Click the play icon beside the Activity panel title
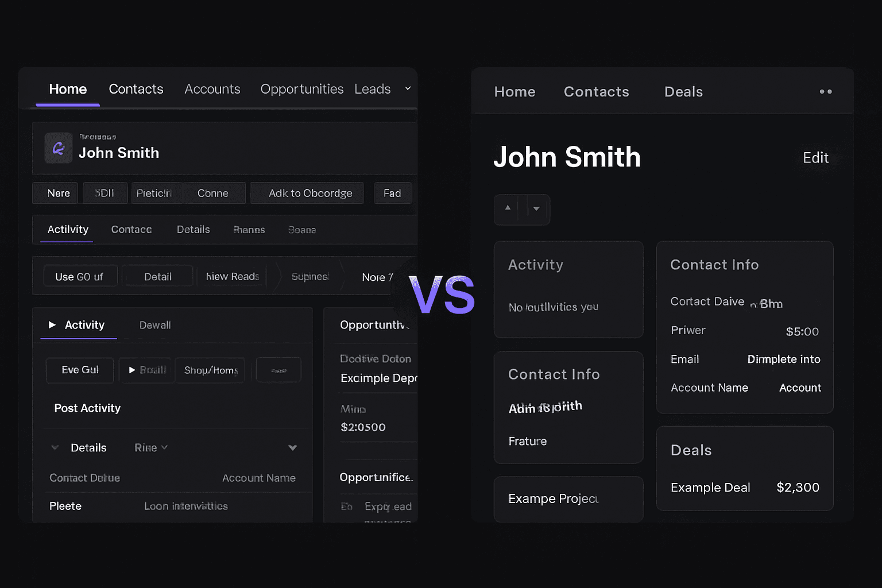This screenshot has width=882, height=588. (x=53, y=325)
